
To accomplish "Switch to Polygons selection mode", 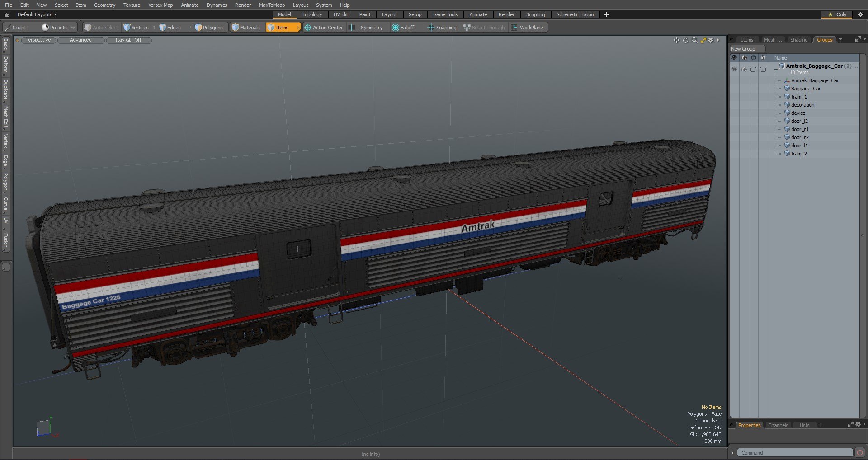I will pyautogui.click(x=209, y=28).
